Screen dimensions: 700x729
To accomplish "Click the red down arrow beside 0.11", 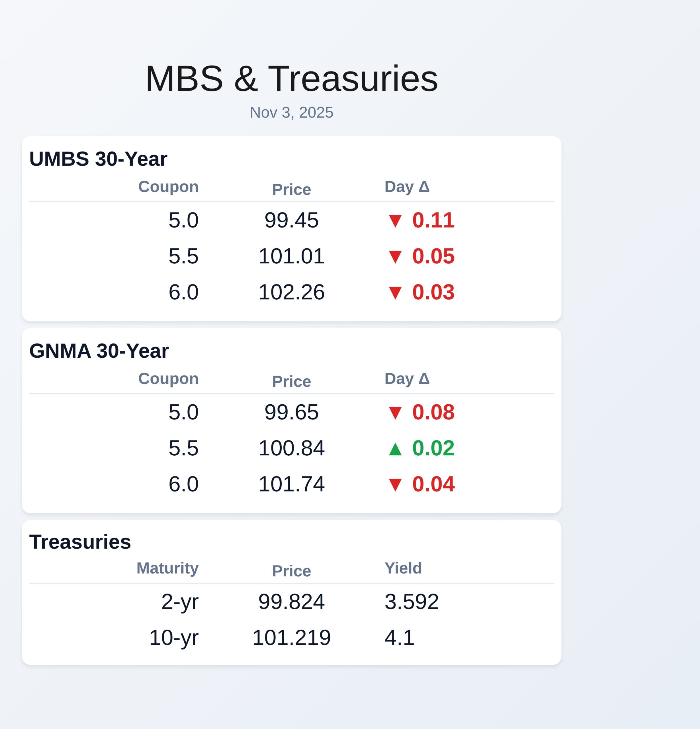I will click(x=395, y=221).
